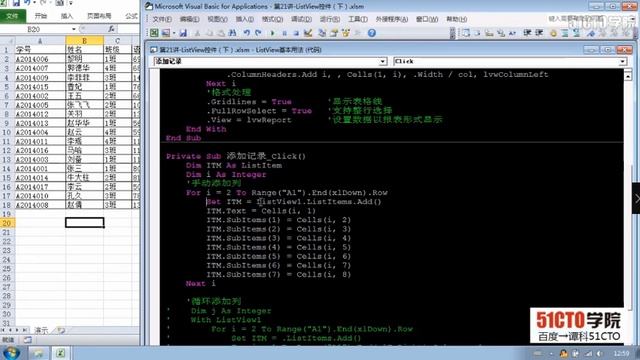Screen dimensions: 640x360
Task: Open Project Explorer from VBA toolbar icon
Action: point(322,33)
